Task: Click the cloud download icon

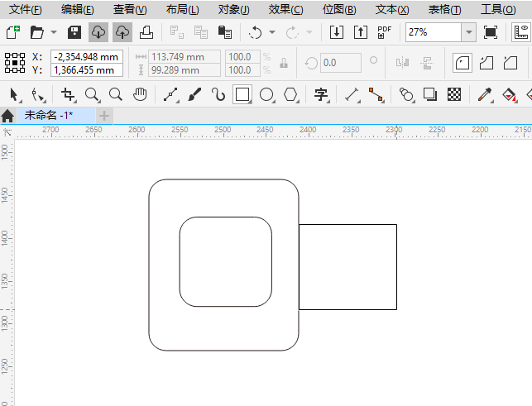Action: pyautogui.click(x=98, y=32)
